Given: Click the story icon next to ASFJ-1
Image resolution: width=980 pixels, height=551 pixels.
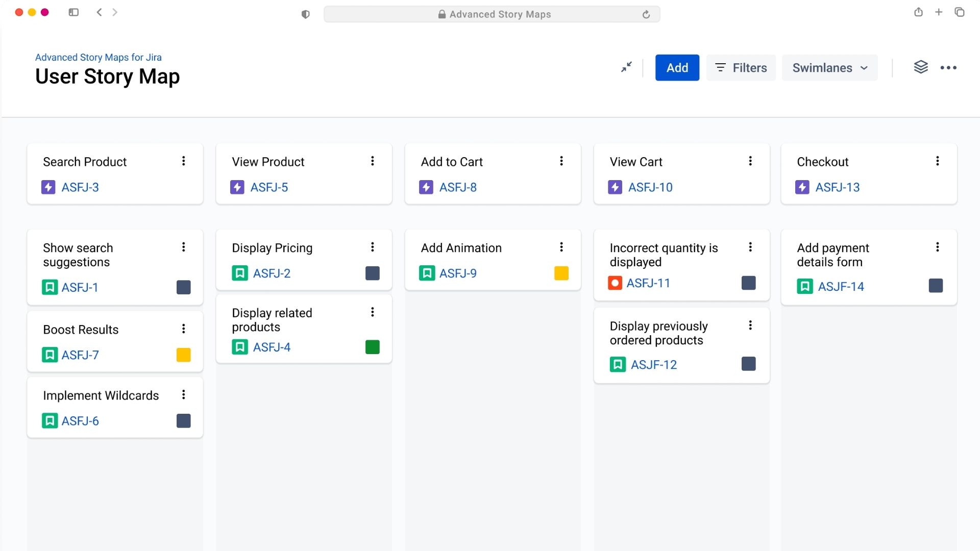Looking at the screenshot, I should pyautogui.click(x=50, y=287).
